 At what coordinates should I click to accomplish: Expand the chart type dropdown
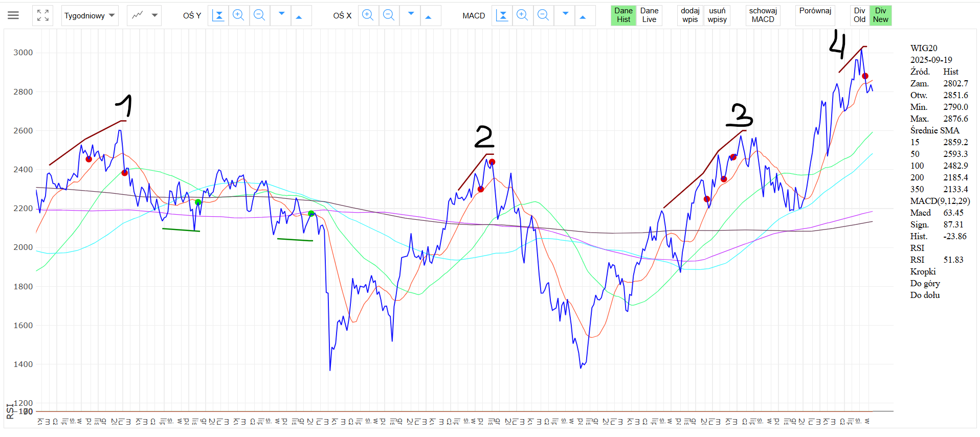(x=144, y=15)
